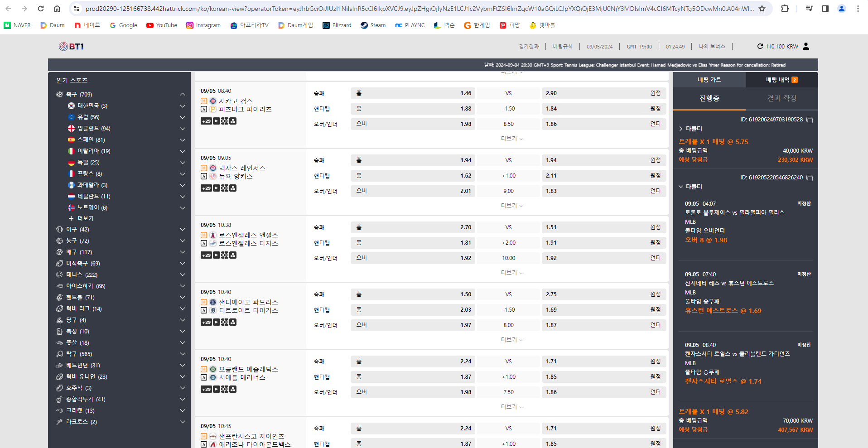Open standings icon for Chicago Cubs match
868x448 pixels.
pyautogui.click(x=233, y=121)
